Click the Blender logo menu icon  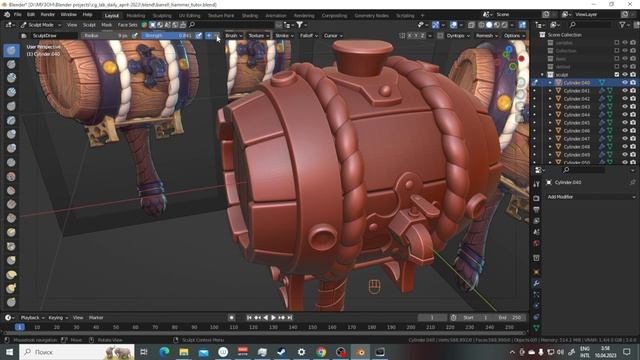[x=7, y=14]
